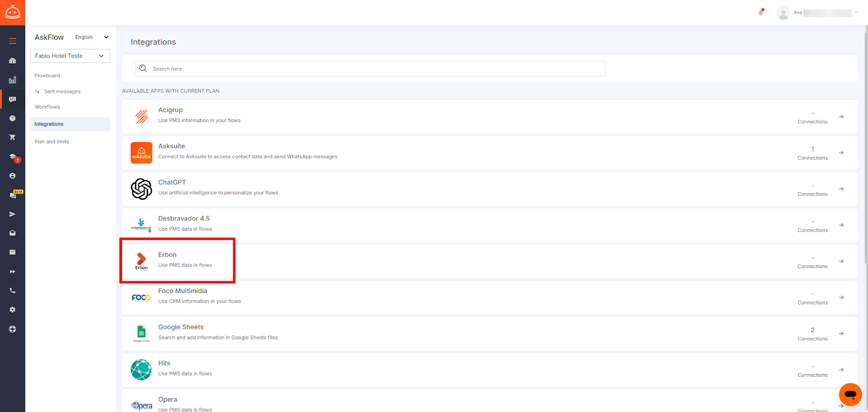This screenshot has height=412, width=868.
Task: Click the Opera app title
Action: [168, 400]
